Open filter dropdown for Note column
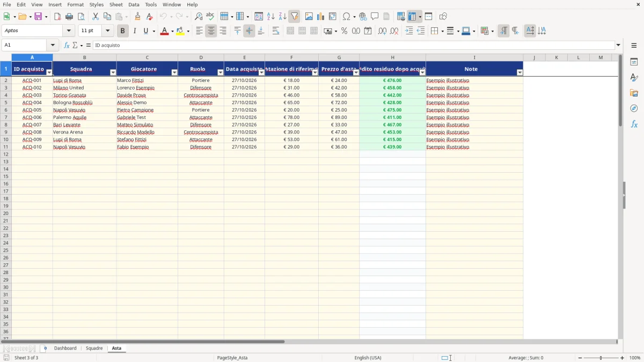 coord(519,72)
